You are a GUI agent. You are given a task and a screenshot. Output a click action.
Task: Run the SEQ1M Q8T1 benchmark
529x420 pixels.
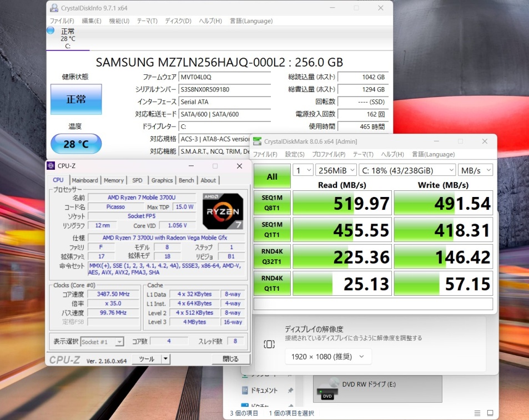272,203
